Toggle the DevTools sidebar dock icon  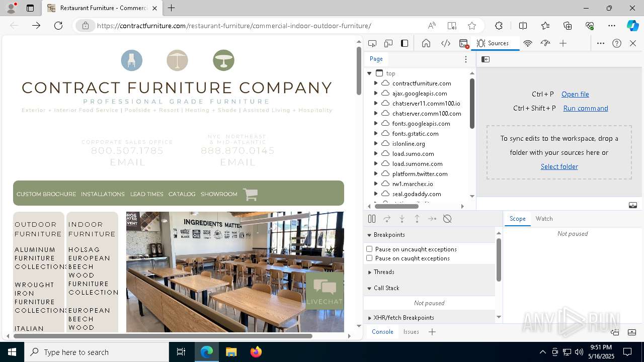405,43
